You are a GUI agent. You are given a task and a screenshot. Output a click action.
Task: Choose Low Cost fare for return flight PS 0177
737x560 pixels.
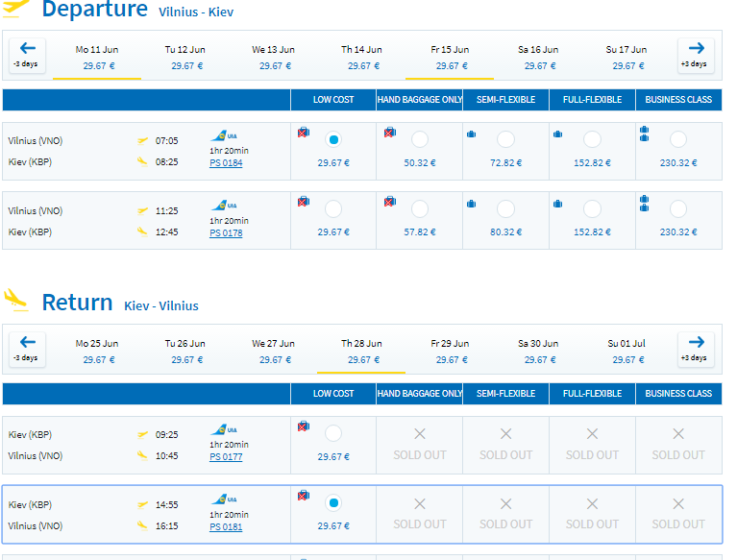333,433
